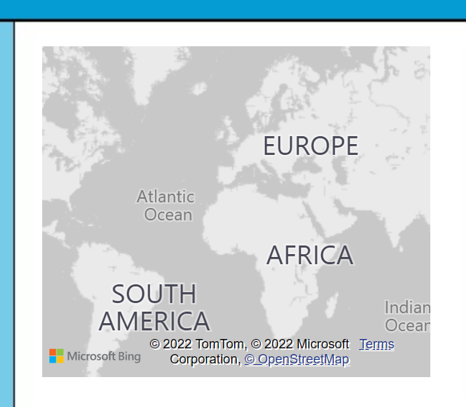466x407 pixels.
Task: Open the OpenStreetMap copyright link
Action: tap(297, 359)
